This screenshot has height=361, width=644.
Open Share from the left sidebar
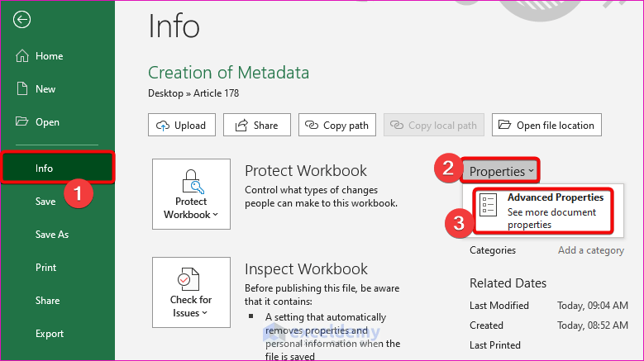click(48, 301)
